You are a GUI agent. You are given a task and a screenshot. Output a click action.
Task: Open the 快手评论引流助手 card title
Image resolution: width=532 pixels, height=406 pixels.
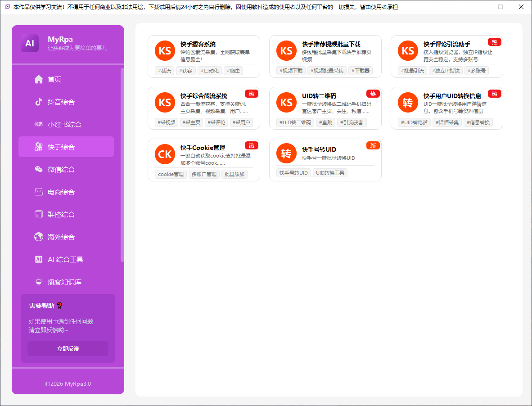(447, 45)
